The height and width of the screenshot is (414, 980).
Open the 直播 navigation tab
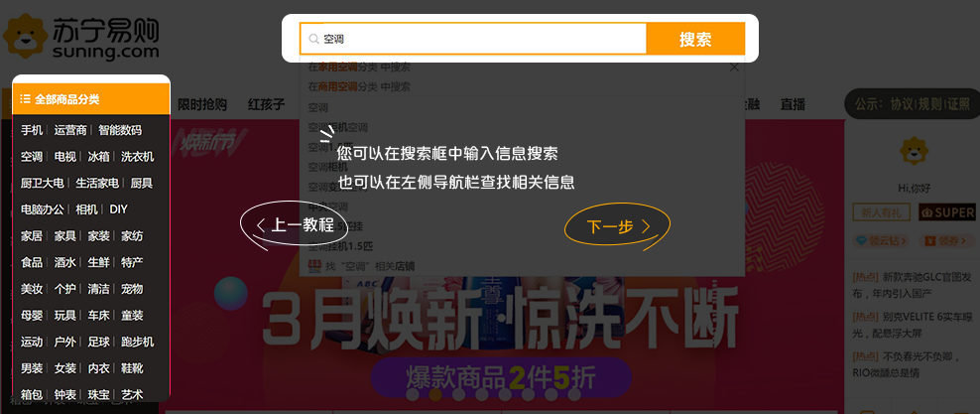[x=793, y=104]
